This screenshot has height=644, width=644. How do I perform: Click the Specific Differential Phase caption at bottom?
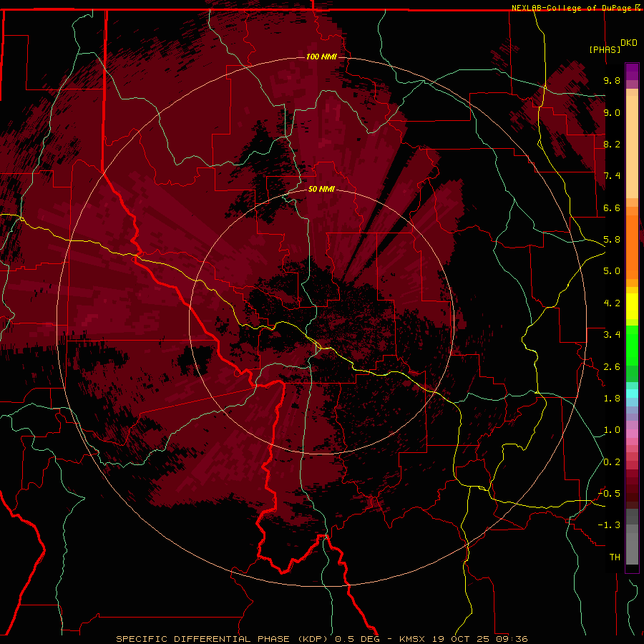(321, 639)
